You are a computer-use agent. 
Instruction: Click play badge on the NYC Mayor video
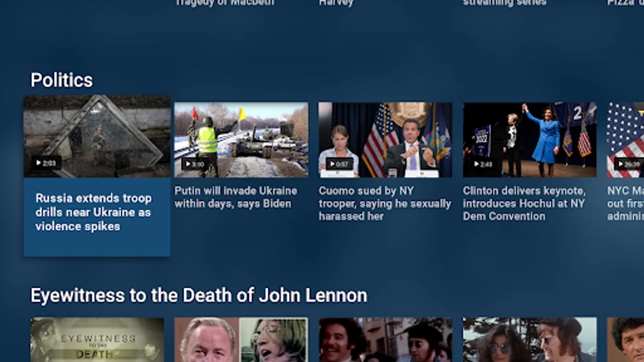(629, 164)
